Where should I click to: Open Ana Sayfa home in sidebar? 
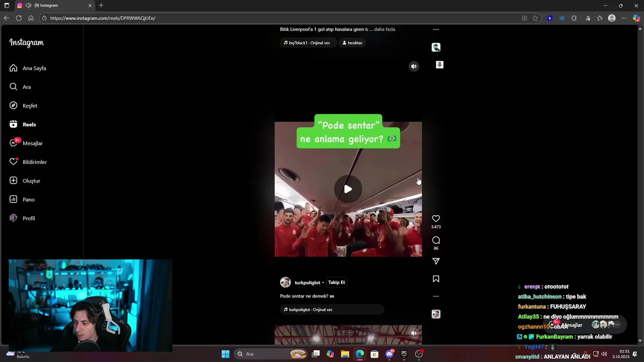click(28, 68)
